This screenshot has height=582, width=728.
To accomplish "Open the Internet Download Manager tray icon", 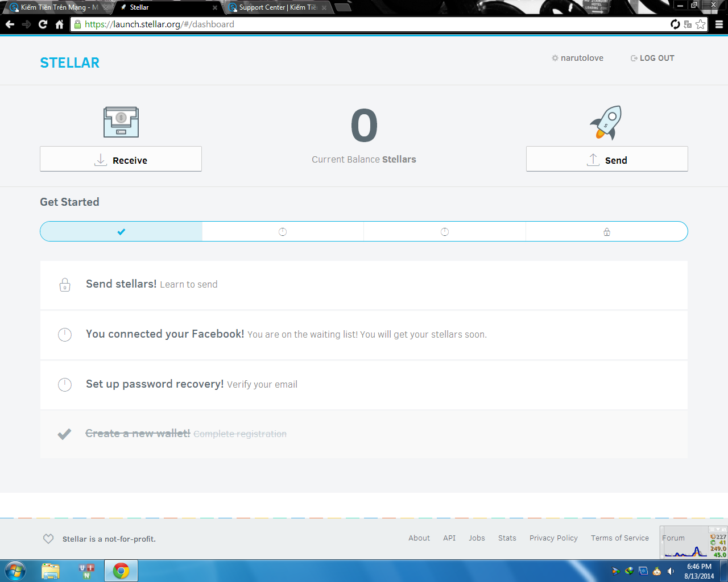I will [630, 571].
